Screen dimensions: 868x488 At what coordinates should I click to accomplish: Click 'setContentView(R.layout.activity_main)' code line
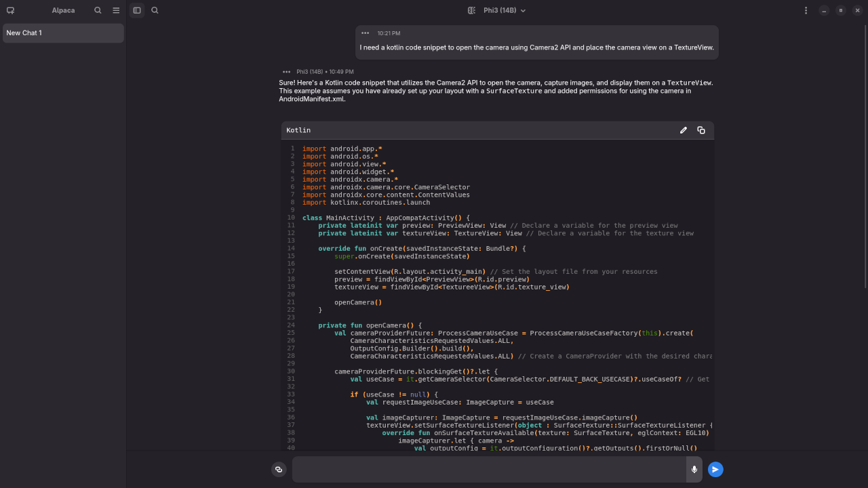coord(410,271)
